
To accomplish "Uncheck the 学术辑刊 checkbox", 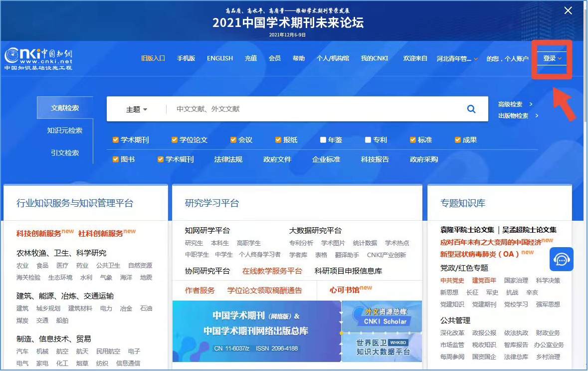I will [161, 159].
